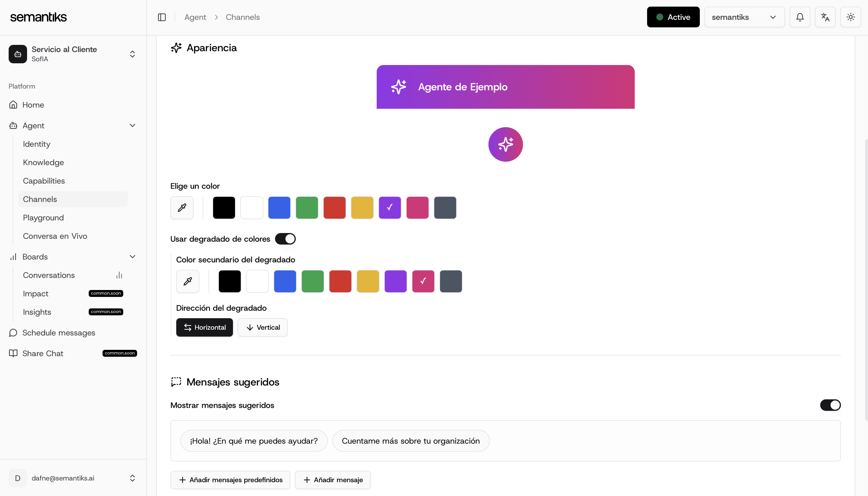868x496 pixels.
Task: Choose the blue primary color swatch
Action: point(279,207)
